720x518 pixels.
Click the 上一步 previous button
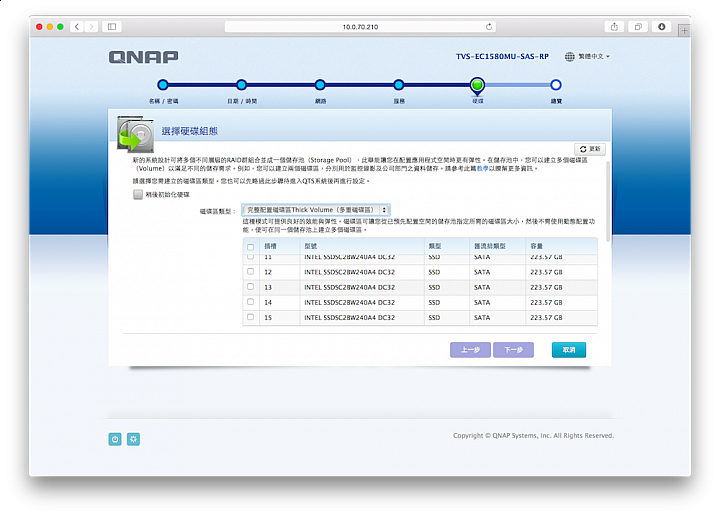(x=470, y=350)
